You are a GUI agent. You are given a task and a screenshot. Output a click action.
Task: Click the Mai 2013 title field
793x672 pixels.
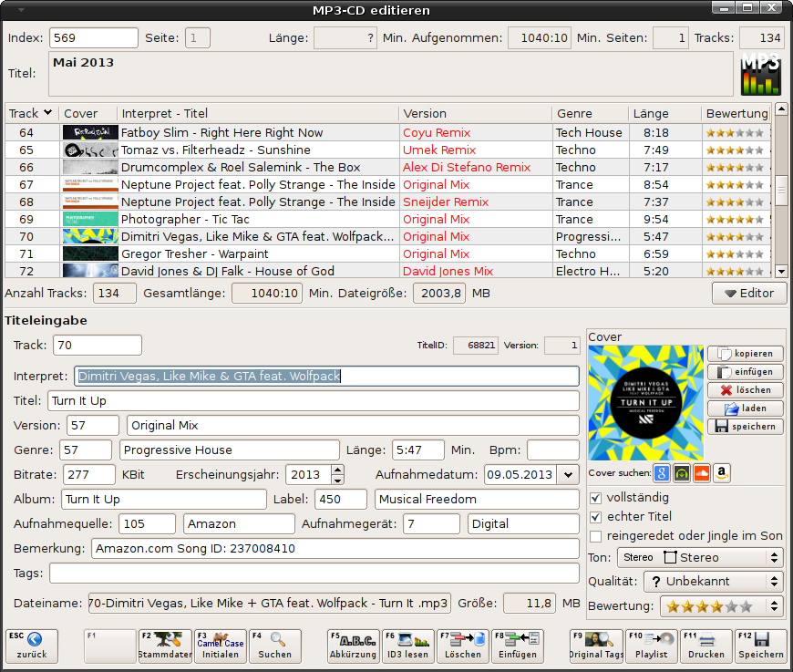coord(391,74)
